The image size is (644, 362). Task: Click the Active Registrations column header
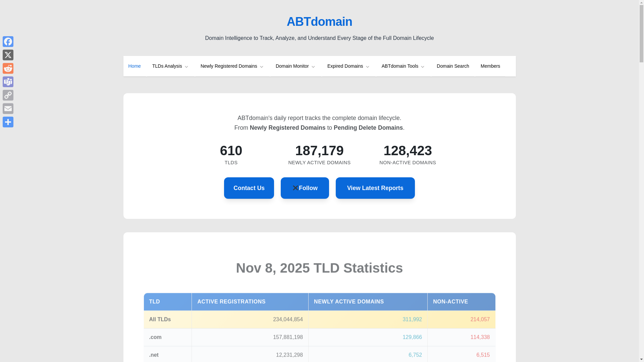point(250,302)
